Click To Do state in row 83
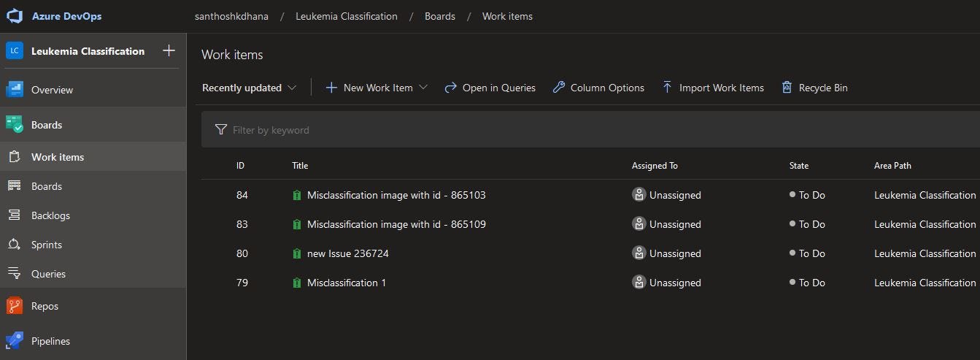980x360 pixels. point(807,224)
